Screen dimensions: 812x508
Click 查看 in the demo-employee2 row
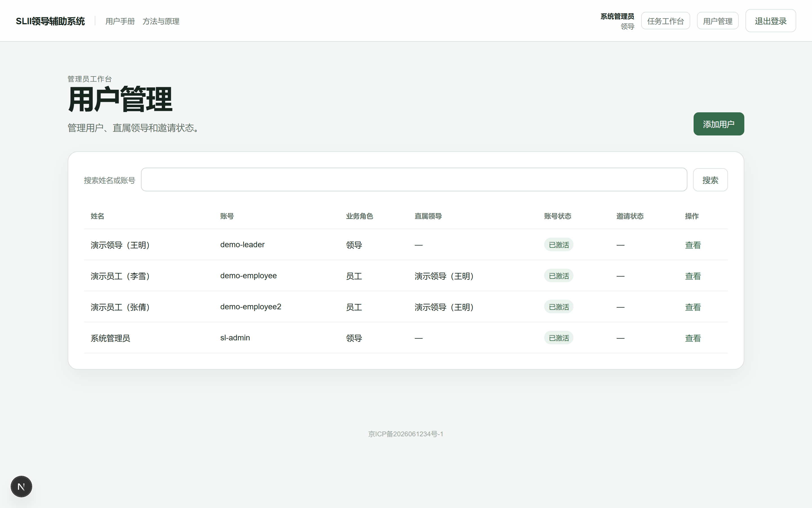click(692, 307)
